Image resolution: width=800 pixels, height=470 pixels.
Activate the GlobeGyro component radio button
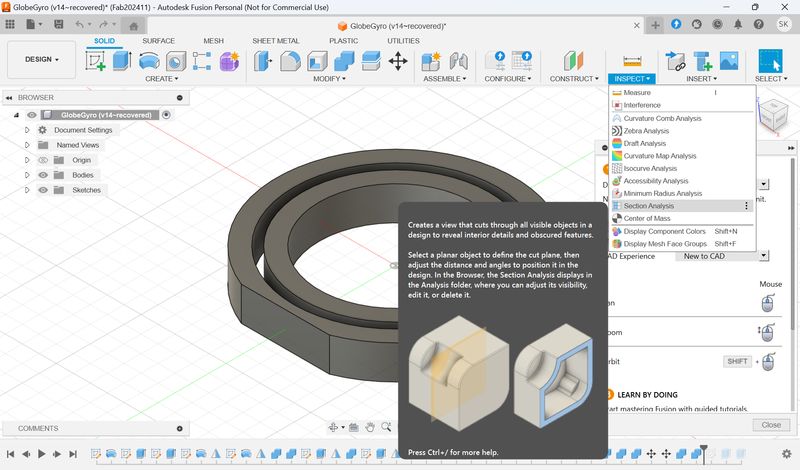166,115
